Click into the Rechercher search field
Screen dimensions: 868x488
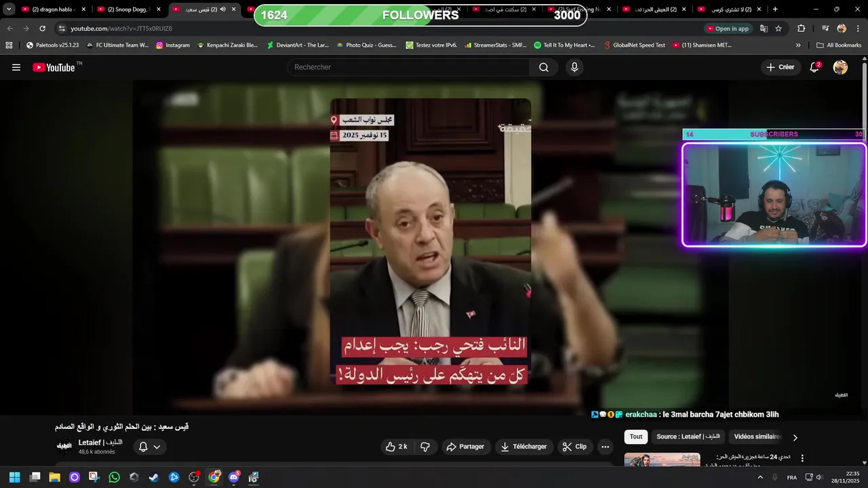point(409,67)
